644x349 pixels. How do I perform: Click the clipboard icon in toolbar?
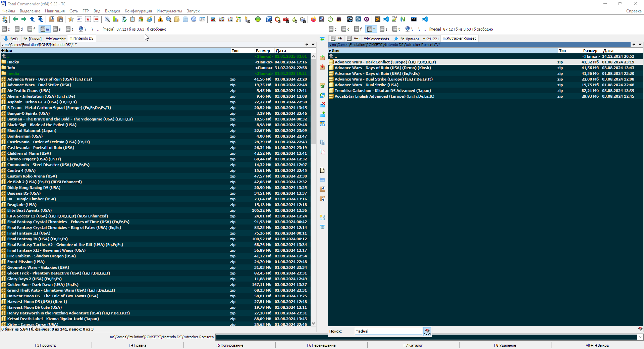pos(132,19)
